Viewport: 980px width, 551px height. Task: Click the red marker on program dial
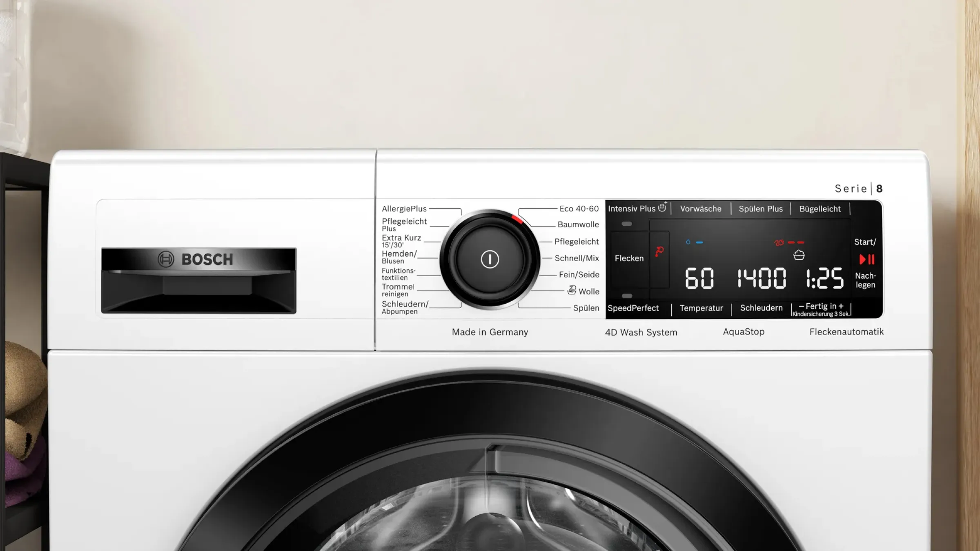[x=517, y=219]
